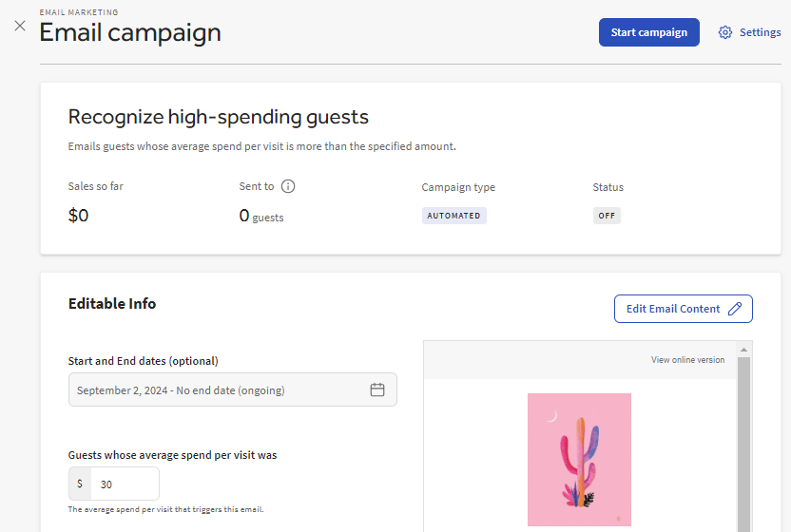Click the AUTOMATED campaign type badge
Image resolution: width=791 pixels, height=532 pixels.
[x=453, y=216]
